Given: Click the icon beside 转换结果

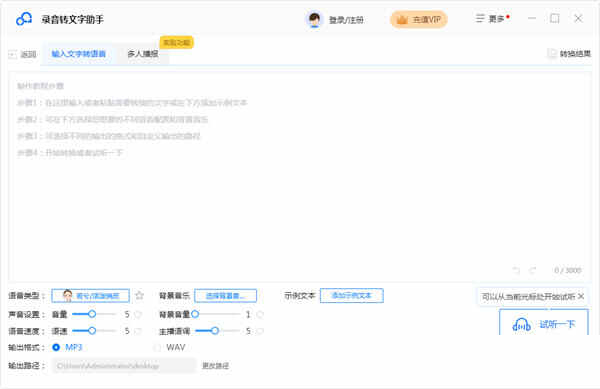Looking at the screenshot, I should pyautogui.click(x=552, y=54).
